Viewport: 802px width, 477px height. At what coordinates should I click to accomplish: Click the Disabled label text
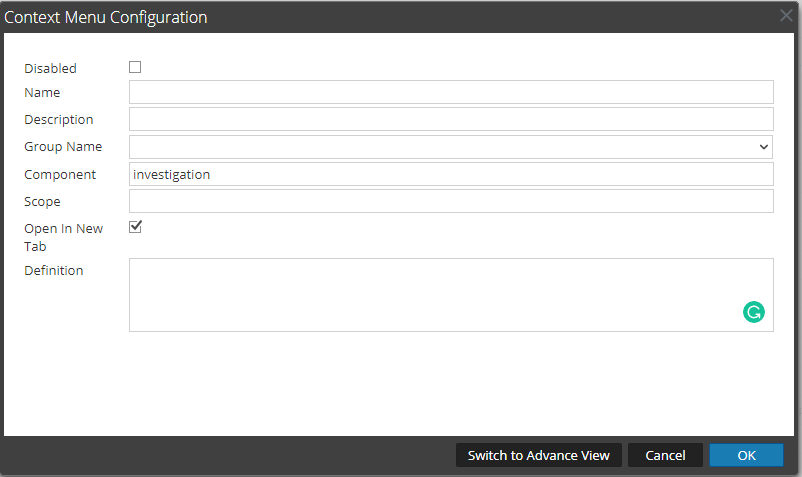(x=50, y=69)
